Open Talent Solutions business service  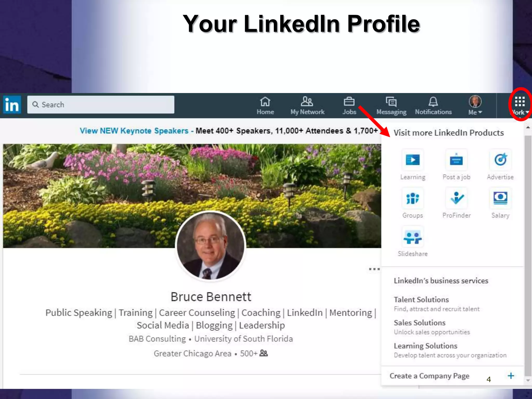tap(436, 304)
